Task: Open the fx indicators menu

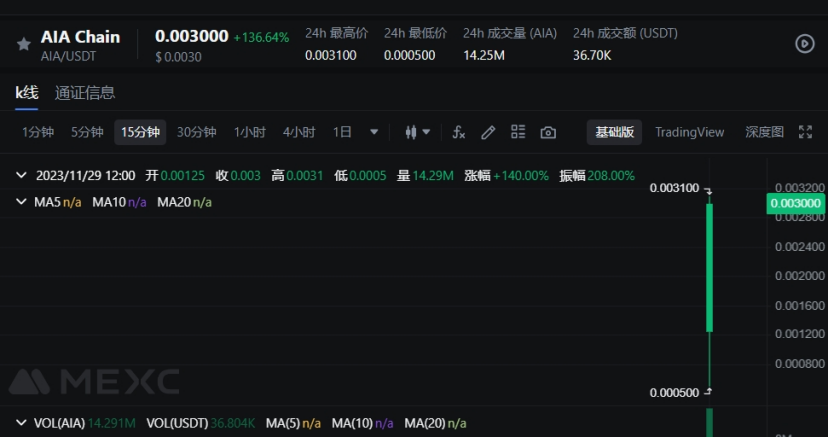Action: click(458, 132)
